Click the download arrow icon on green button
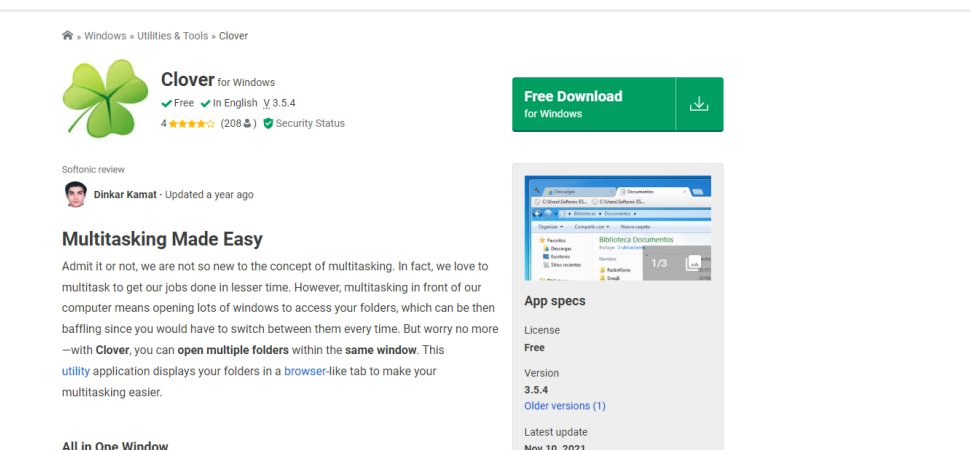 (x=699, y=104)
